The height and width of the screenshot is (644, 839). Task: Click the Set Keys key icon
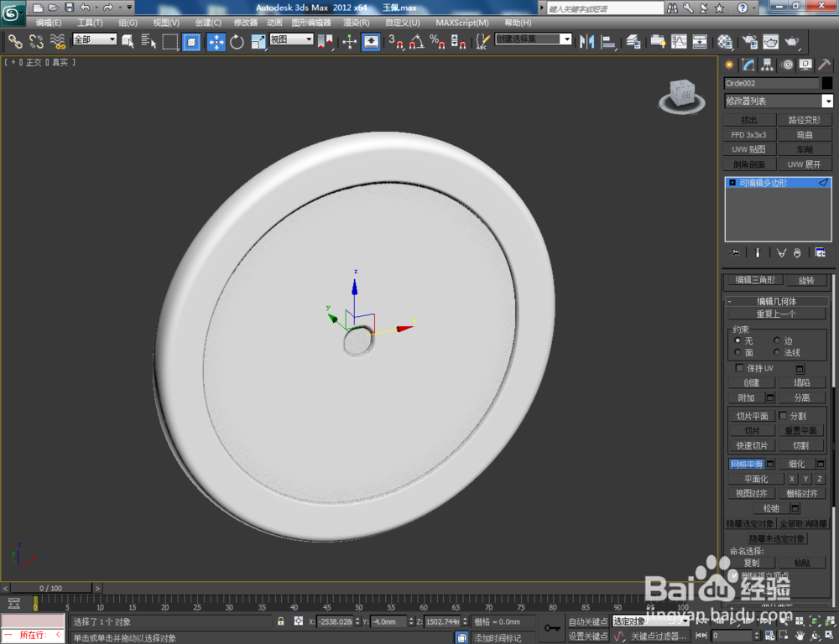[x=552, y=628]
